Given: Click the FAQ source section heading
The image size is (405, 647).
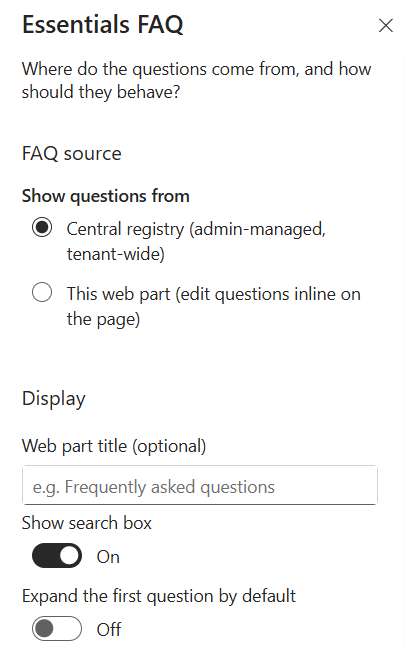Looking at the screenshot, I should pos(72,153).
